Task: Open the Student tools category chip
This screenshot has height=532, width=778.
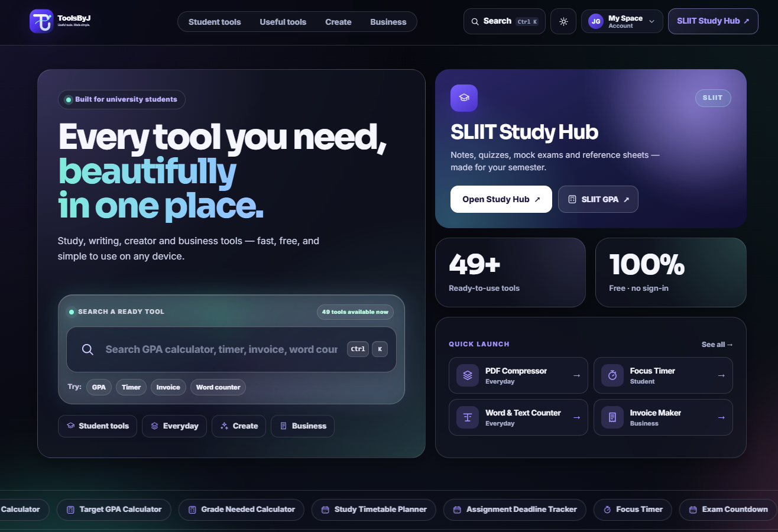Action: tap(98, 426)
